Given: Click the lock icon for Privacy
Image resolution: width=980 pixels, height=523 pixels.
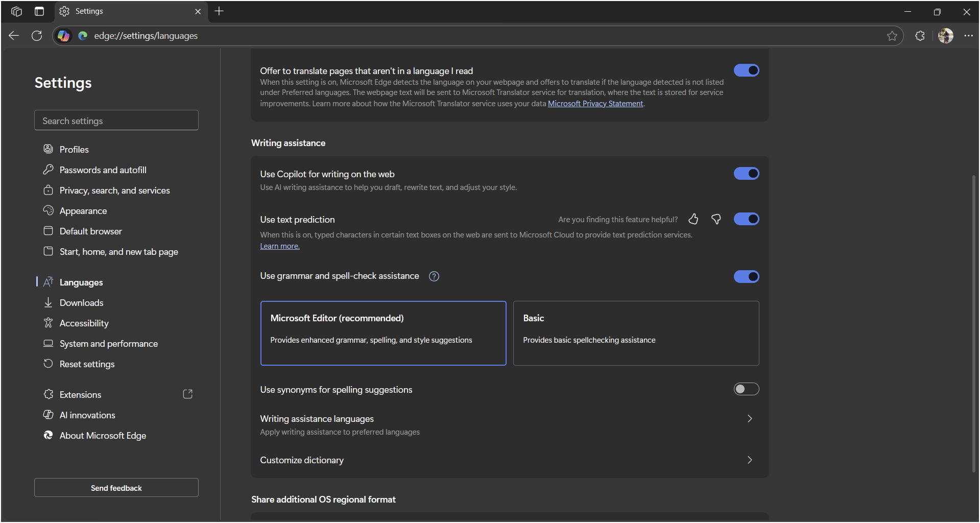Looking at the screenshot, I should pos(48,189).
